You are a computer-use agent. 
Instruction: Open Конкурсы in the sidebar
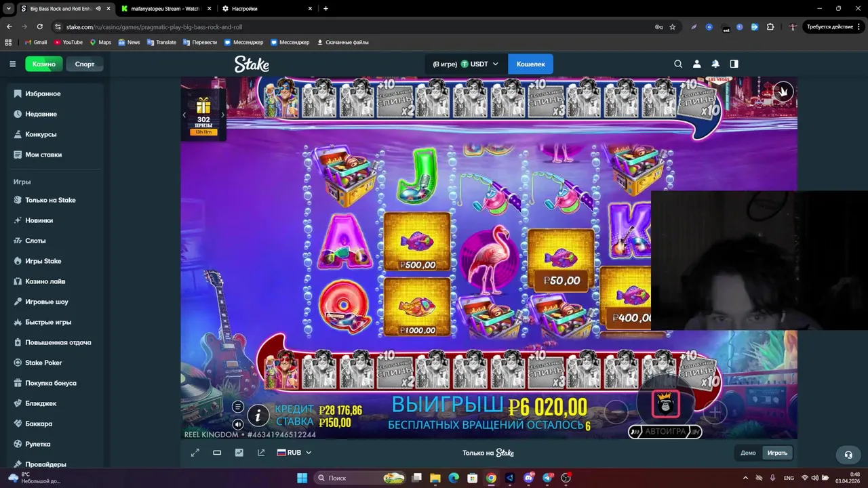[x=56, y=134]
